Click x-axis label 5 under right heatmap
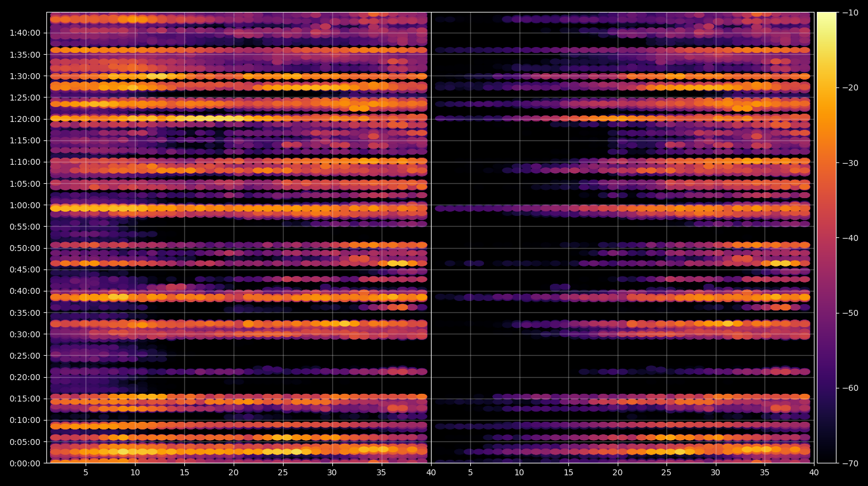 (x=470, y=473)
